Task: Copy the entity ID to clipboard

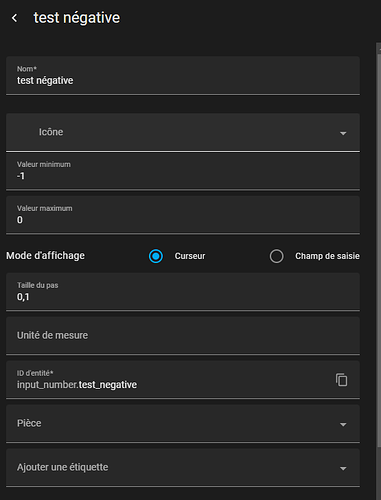Action: 341,380
